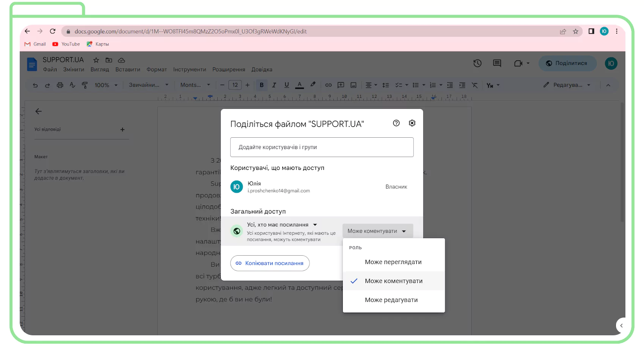The width and height of the screenshot is (644, 352).
Task: Open the numbered list dropdown
Action: click(x=436, y=85)
